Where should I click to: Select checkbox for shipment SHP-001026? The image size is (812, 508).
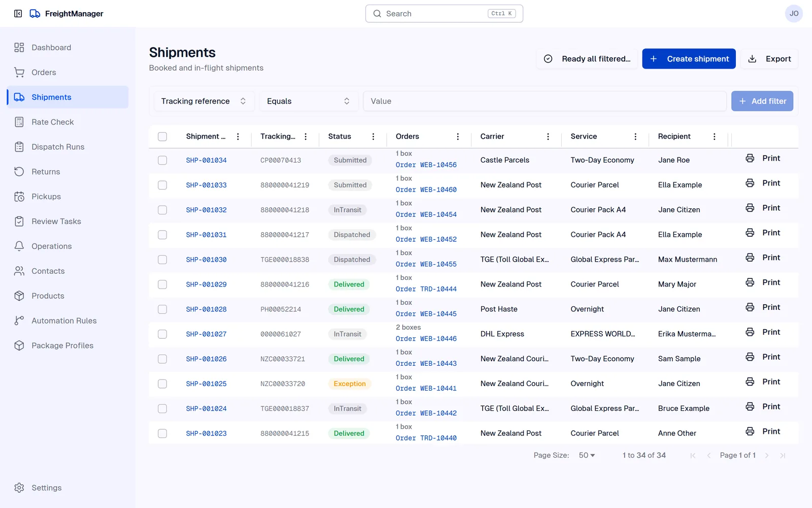[x=162, y=359]
